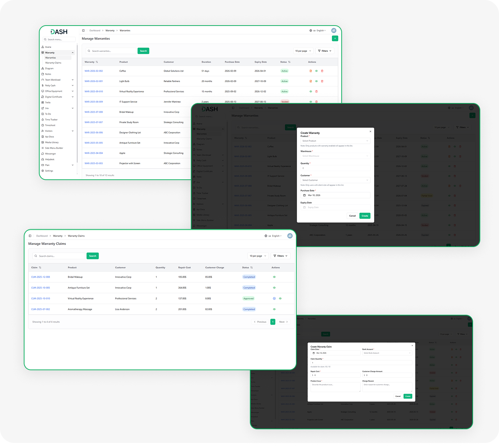The height and width of the screenshot is (448, 499).
Task: View claim CLM-2025-12-008 eye icon
Action: click(274, 277)
